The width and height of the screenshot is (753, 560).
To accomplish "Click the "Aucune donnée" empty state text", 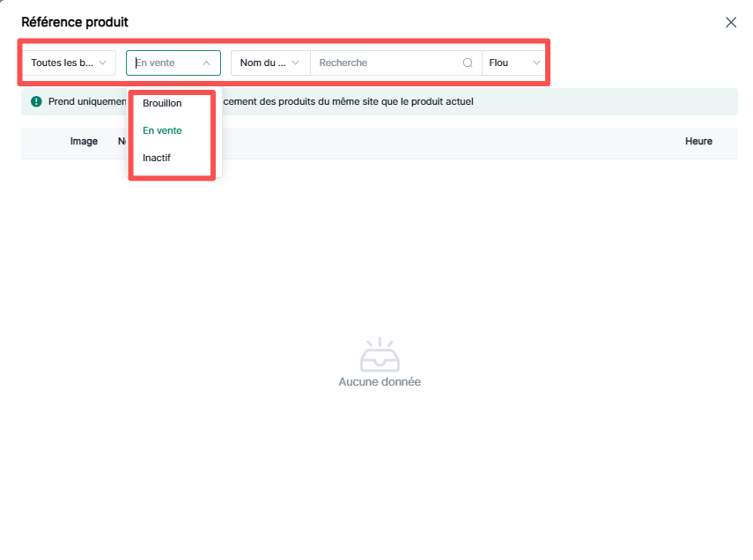I will click(380, 382).
